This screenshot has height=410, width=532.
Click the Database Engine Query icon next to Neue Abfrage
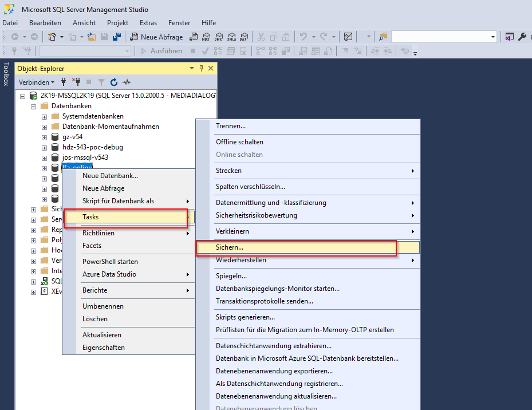[194, 37]
